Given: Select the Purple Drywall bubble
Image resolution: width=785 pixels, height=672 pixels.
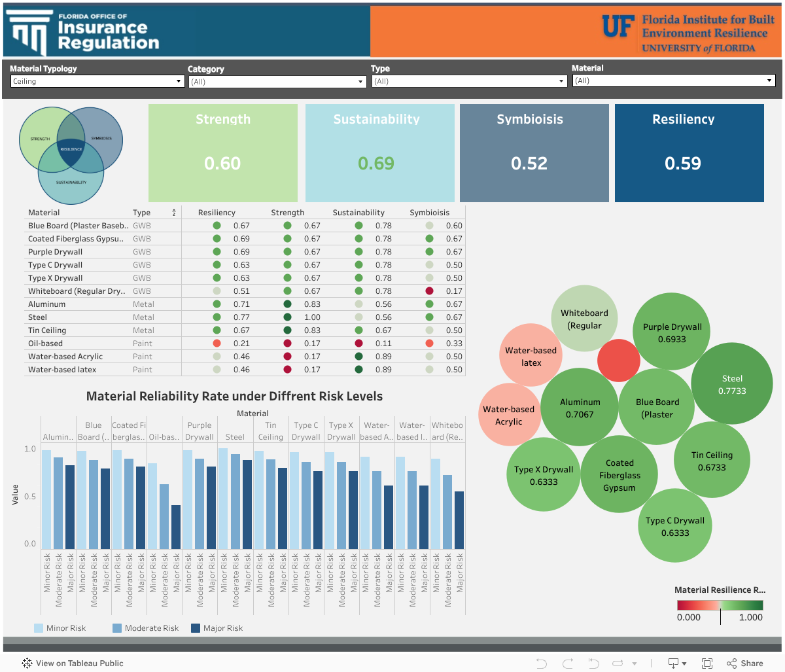Looking at the screenshot, I should click(x=672, y=332).
